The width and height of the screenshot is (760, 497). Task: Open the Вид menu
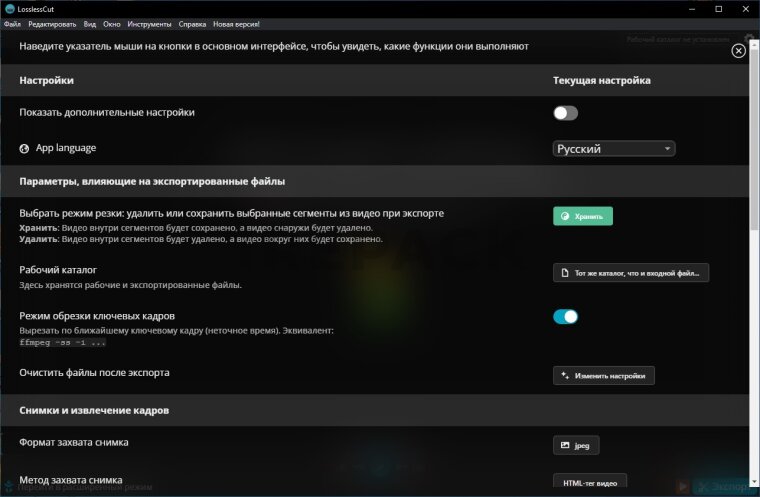click(90, 23)
